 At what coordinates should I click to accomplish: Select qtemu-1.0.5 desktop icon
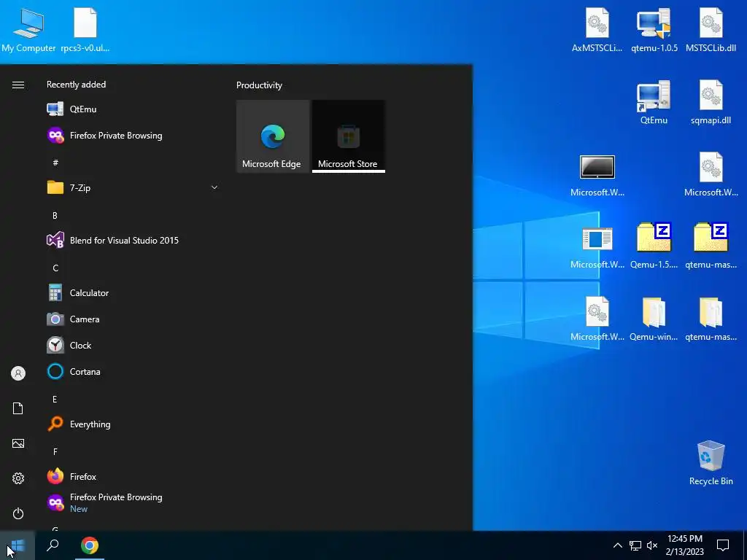(x=654, y=29)
